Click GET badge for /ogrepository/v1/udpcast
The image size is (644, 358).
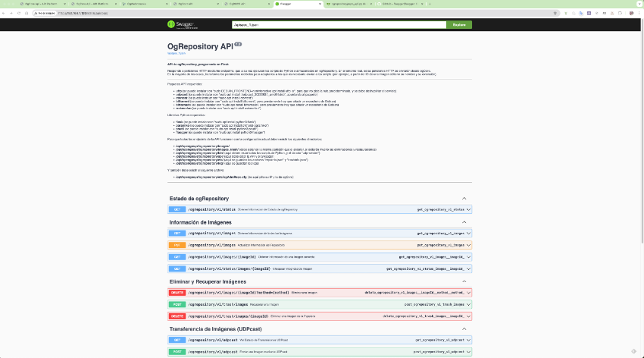177,340
